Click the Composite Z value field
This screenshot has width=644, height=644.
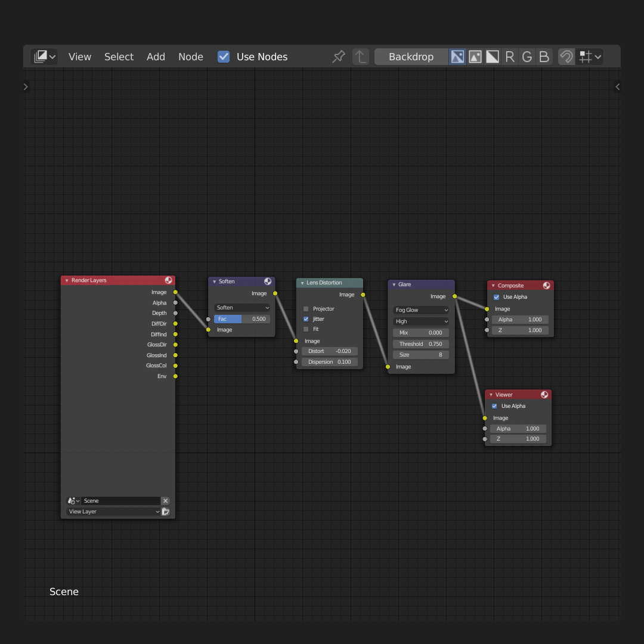coord(520,330)
